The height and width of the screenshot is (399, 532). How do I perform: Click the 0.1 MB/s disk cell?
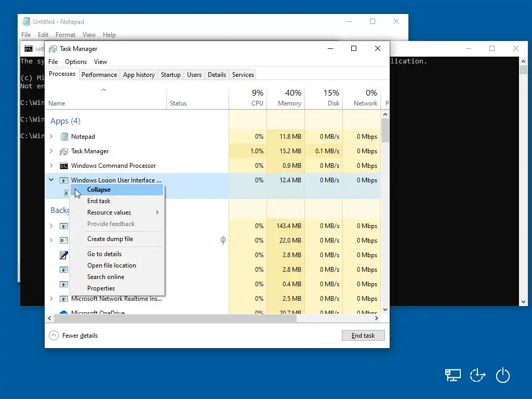click(324, 151)
